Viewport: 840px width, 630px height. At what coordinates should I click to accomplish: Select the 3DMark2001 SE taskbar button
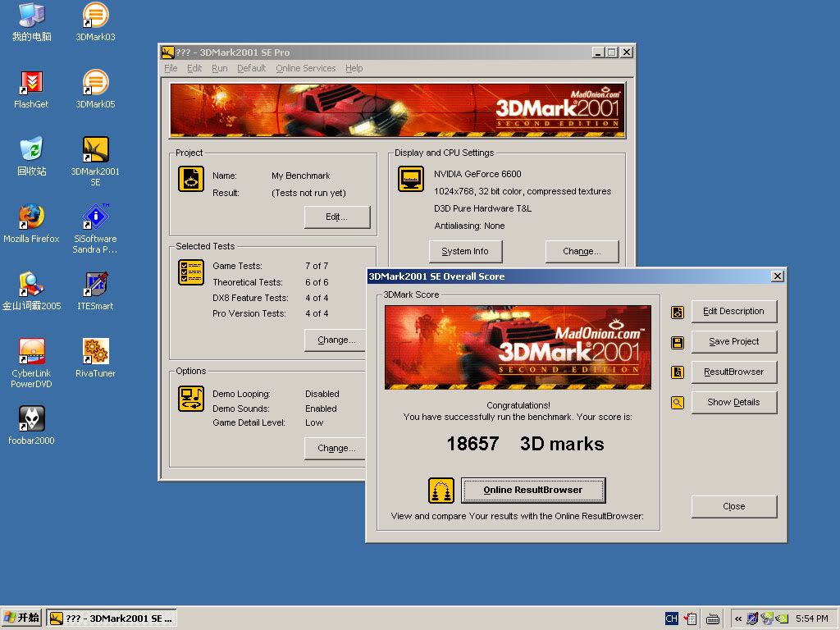click(x=112, y=619)
